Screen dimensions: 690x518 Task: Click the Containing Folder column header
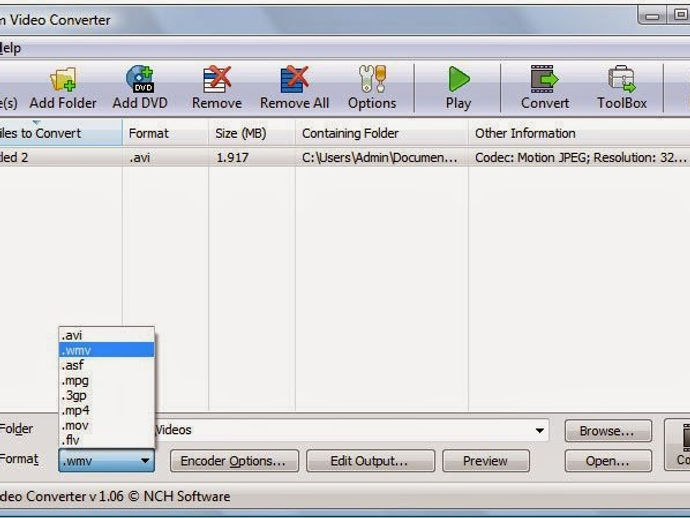(x=382, y=133)
